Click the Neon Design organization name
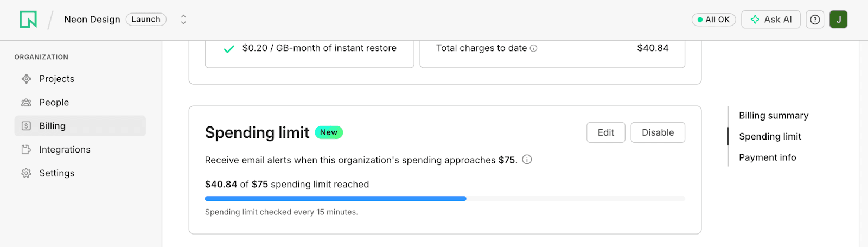Image resolution: width=868 pixels, height=247 pixels. pos(92,20)
